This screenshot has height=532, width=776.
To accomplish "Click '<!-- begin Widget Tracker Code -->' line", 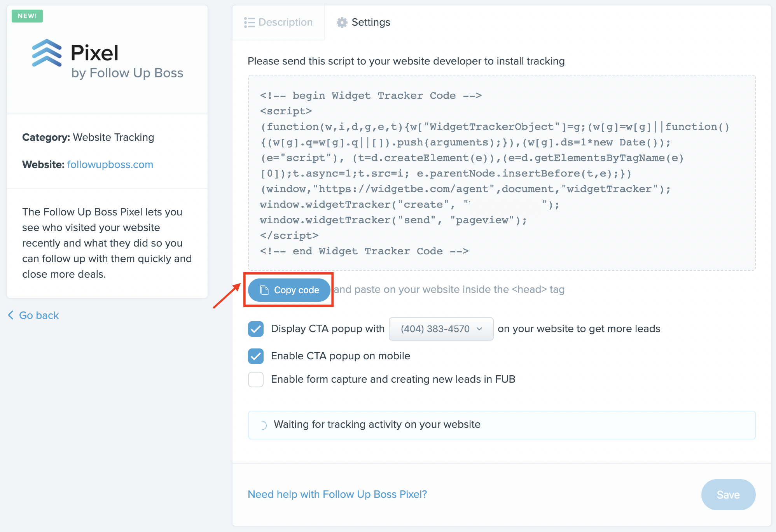I will pos(371,96).
